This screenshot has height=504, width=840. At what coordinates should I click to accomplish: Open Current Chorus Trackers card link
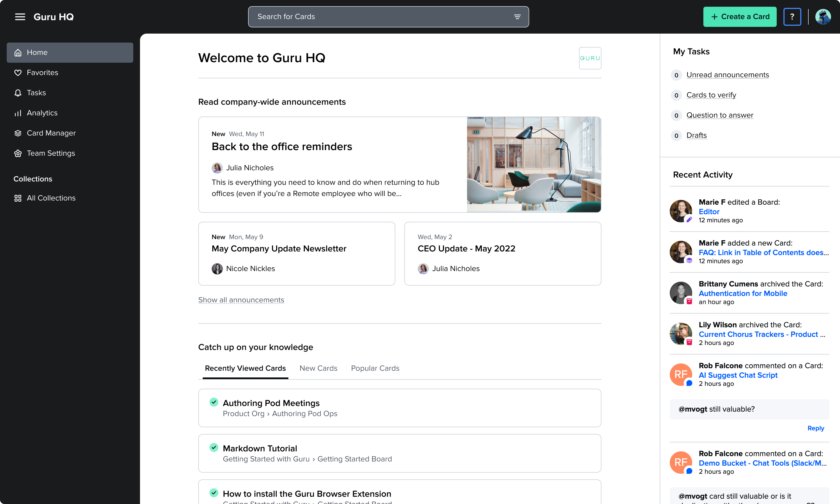pyautogui.click(x=762, y=335)
